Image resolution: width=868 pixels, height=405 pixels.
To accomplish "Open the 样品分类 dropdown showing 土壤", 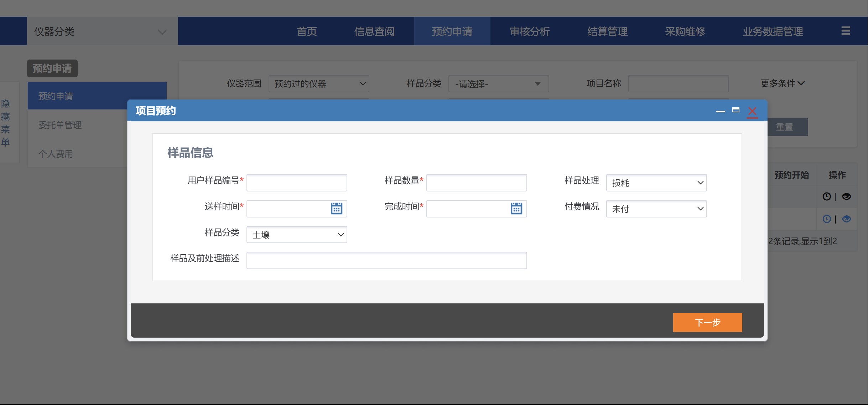I will coord(296,235).
